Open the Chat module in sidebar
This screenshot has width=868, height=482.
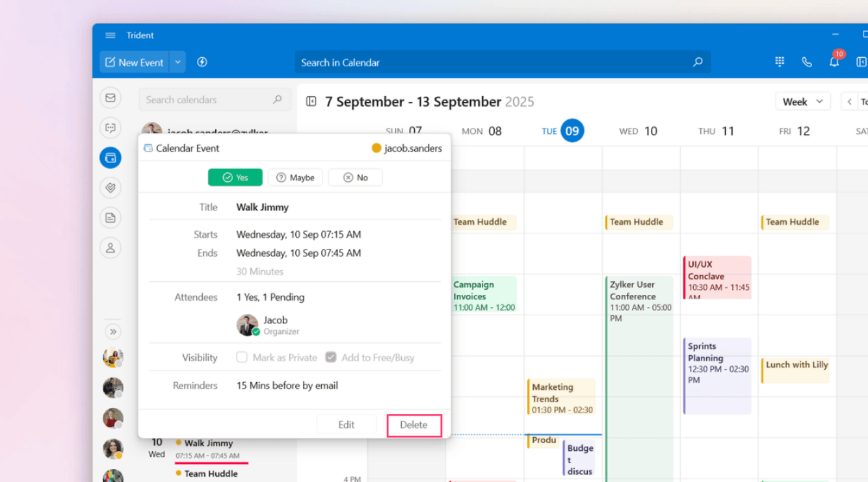pos(111,128)
